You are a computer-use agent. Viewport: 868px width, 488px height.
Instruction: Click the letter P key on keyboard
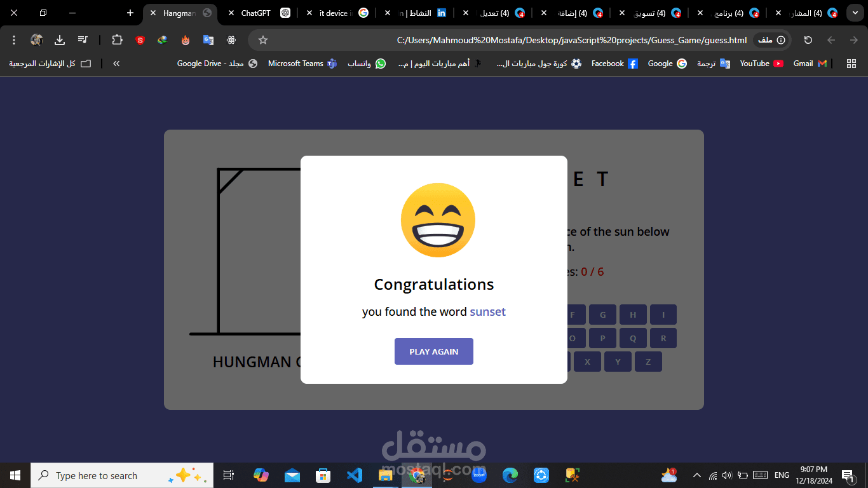point(603,338)
